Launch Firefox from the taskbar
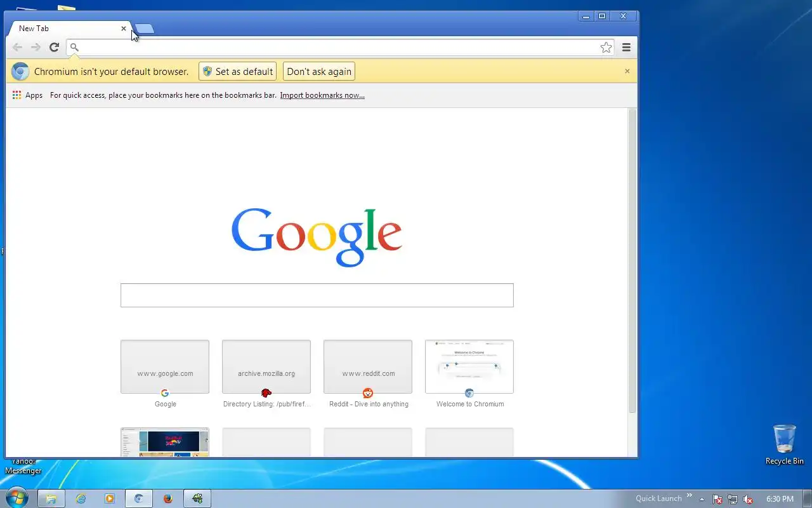Image resolution: width=812 pixels, height=508 pixels. 168,498
